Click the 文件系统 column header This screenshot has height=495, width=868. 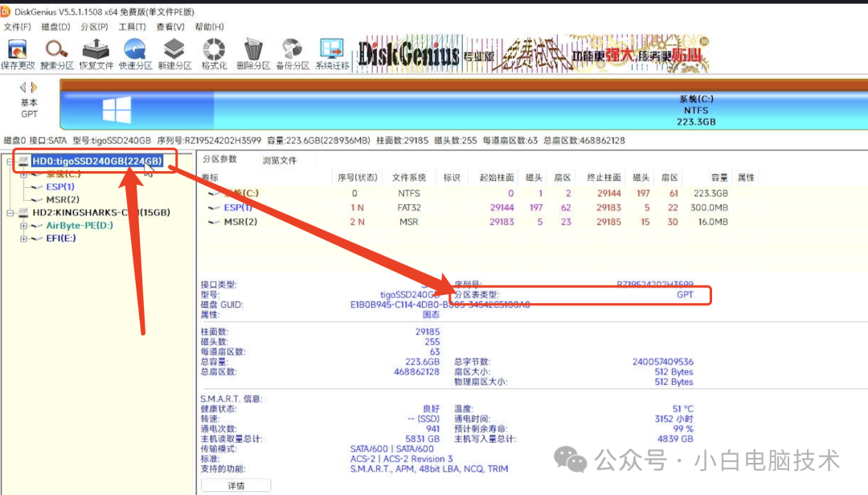[x=409, y=178]
